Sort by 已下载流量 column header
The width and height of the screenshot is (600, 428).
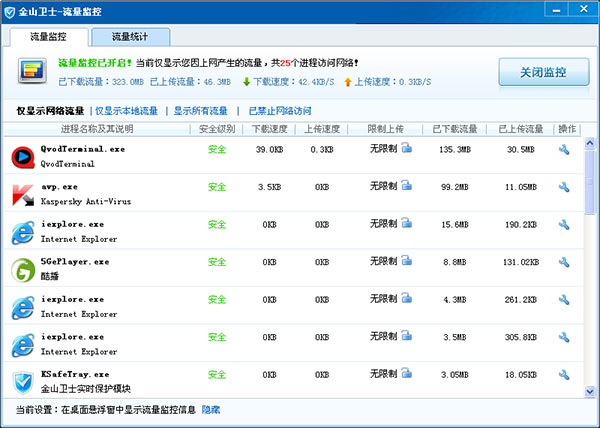(x=455, y=129)
